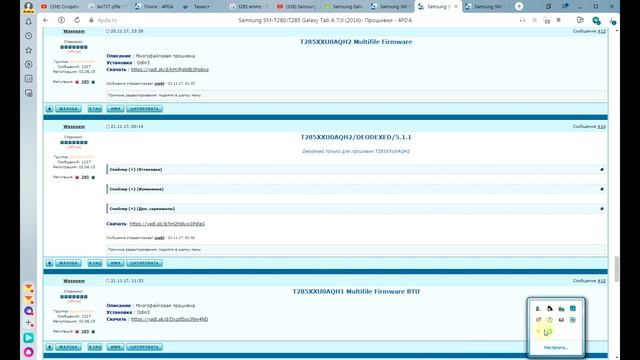
Task: Click T285XXU0AQH1 Multifile Firmware BTU heading
Action: coord(356,291)
